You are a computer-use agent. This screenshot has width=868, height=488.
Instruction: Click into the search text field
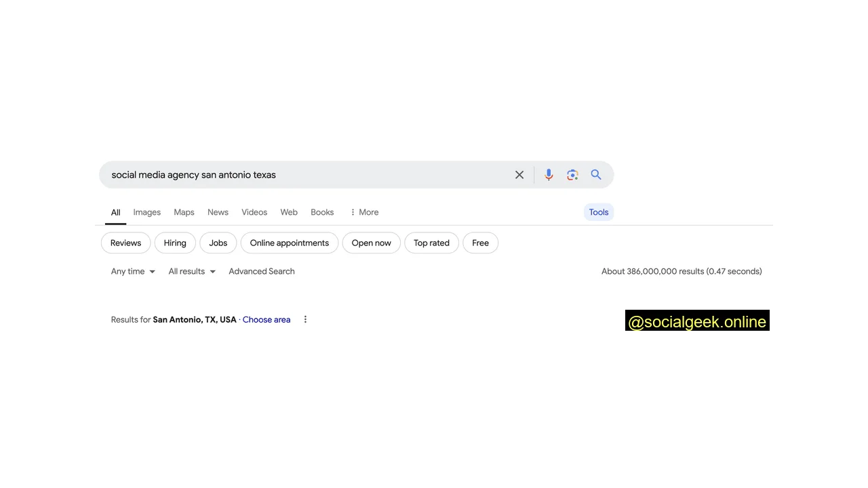point(305,175)
